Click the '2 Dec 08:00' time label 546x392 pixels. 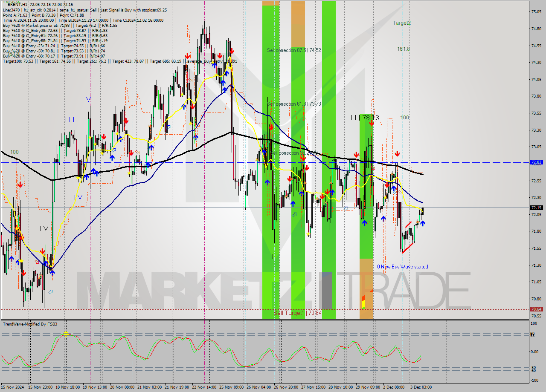(393, 387)
